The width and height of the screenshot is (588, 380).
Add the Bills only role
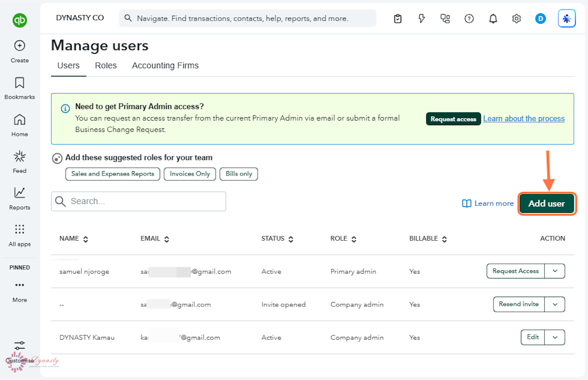[239, 174]
